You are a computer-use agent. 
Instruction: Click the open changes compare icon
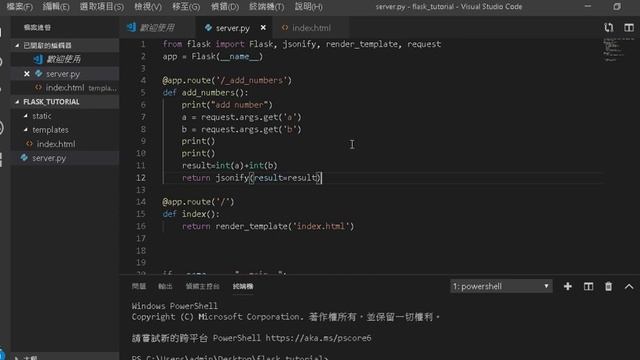click(609, 27)
